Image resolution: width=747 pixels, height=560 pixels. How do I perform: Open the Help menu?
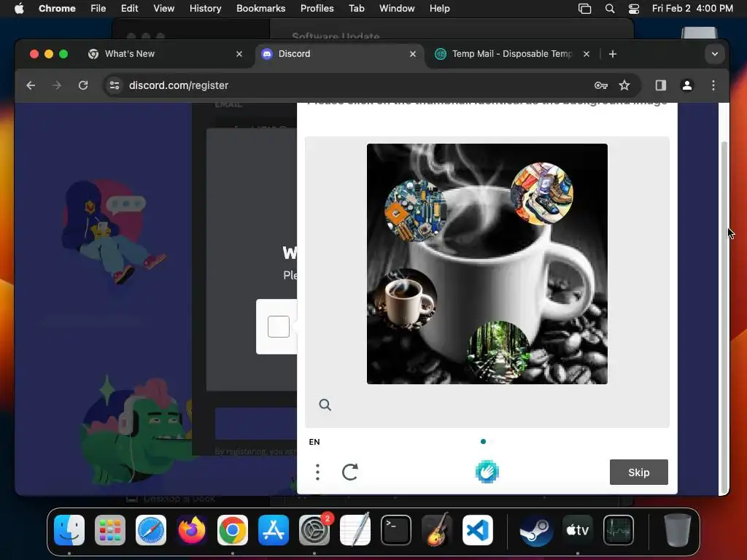tap(439, 8)
